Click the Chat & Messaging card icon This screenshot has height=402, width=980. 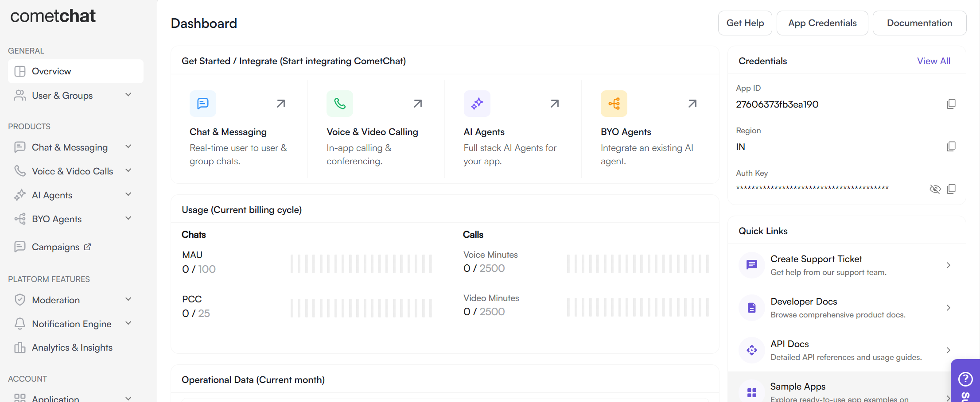[x=203, y=104]
